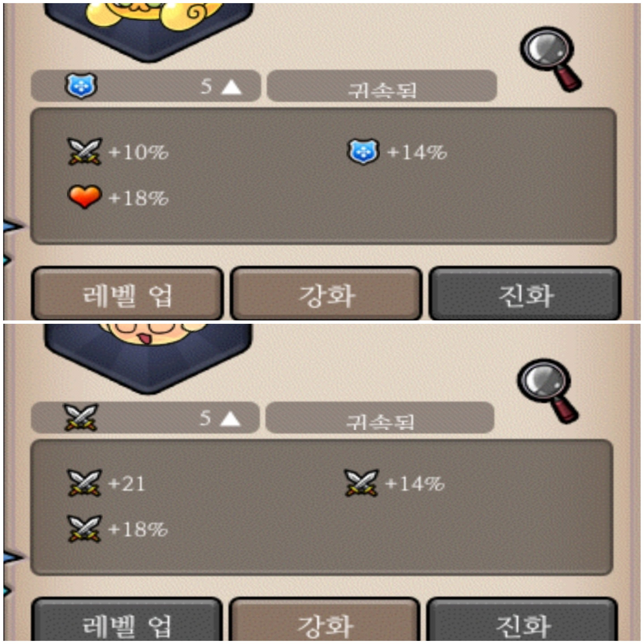The image size is (644, 644).
Task: Expand the white triangle in the bottom panel
Action: click(230, 419)
